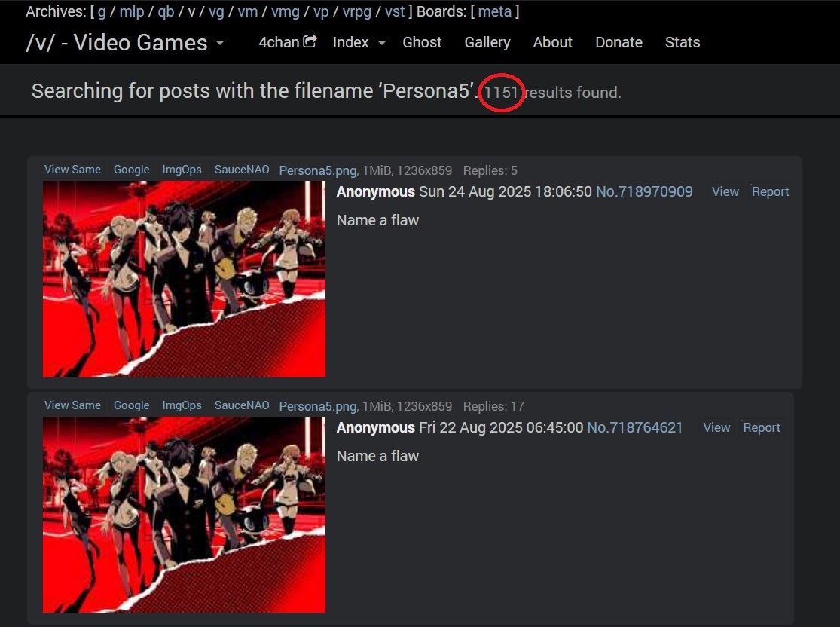
Task: Open the Stats page
Action: click(683, 42)
